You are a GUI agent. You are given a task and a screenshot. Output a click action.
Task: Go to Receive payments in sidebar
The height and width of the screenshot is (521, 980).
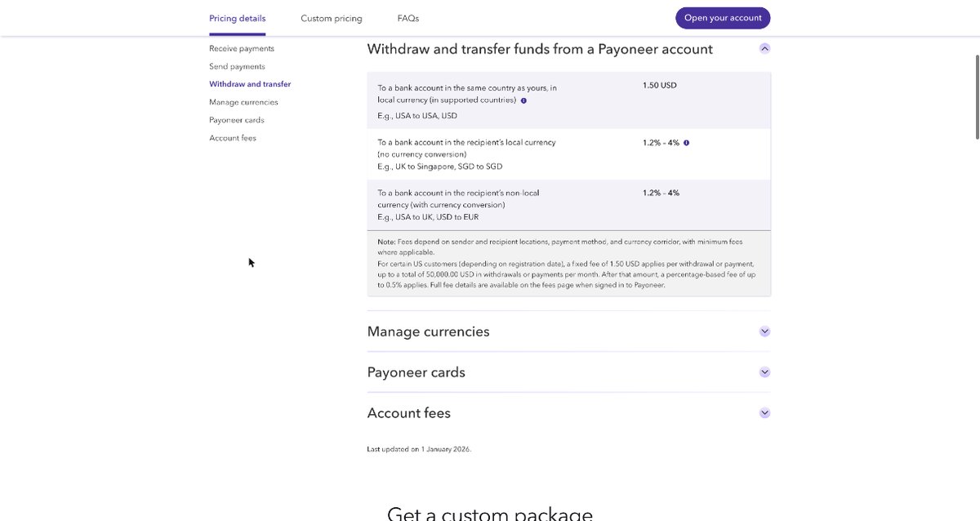coord(242,49)
